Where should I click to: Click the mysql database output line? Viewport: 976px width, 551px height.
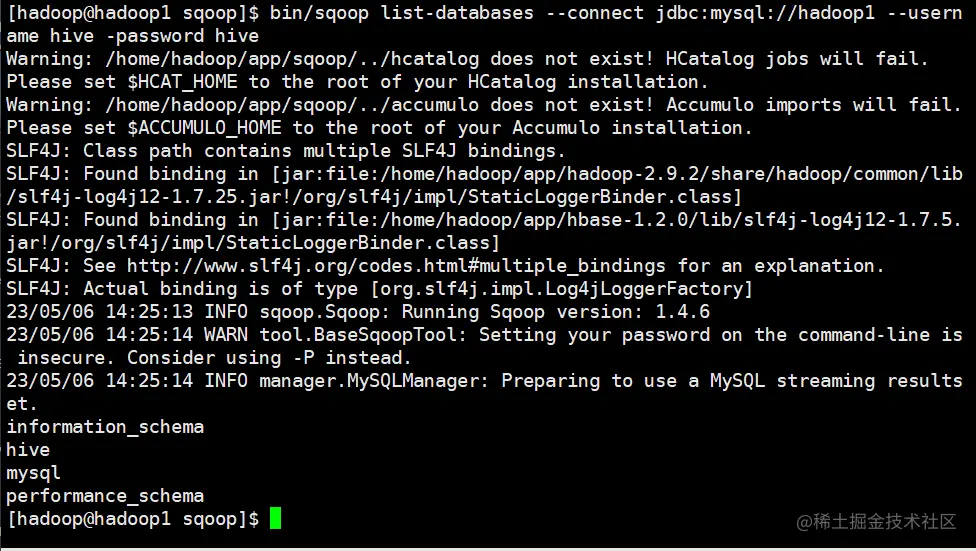tap(34, 473)
